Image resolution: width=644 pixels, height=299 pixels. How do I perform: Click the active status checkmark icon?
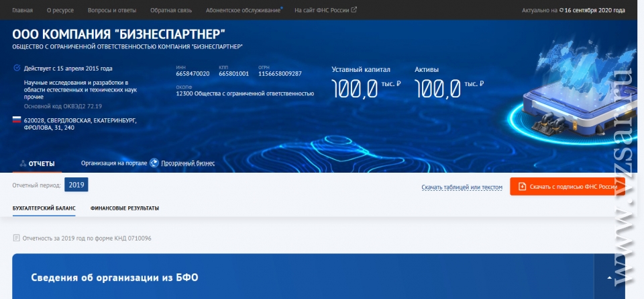pos(17,68)
